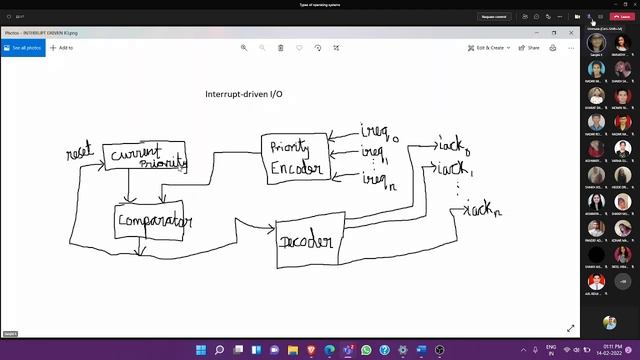Click See all photos
This screenshot has width=640, height=360.
(x=23, y=48)
